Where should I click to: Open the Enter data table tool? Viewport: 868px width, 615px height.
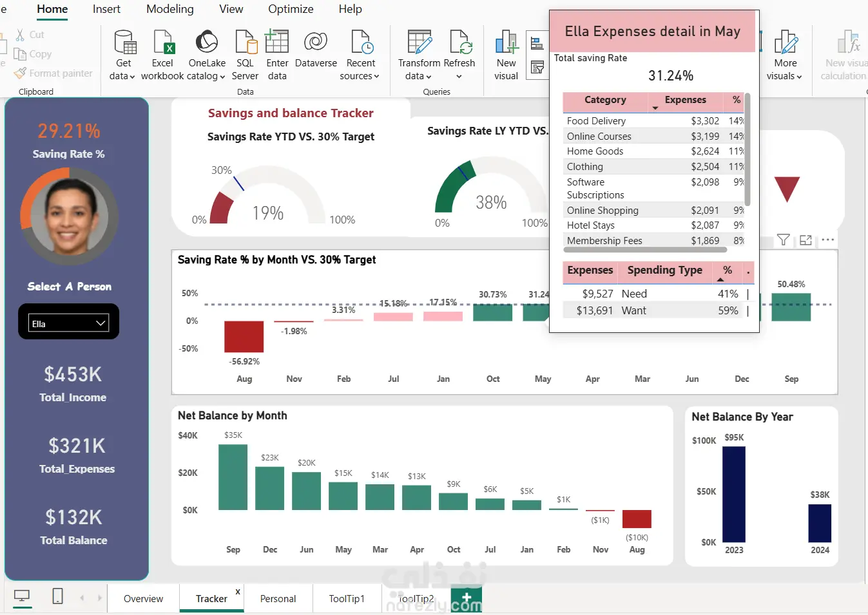tap(277, 42)
